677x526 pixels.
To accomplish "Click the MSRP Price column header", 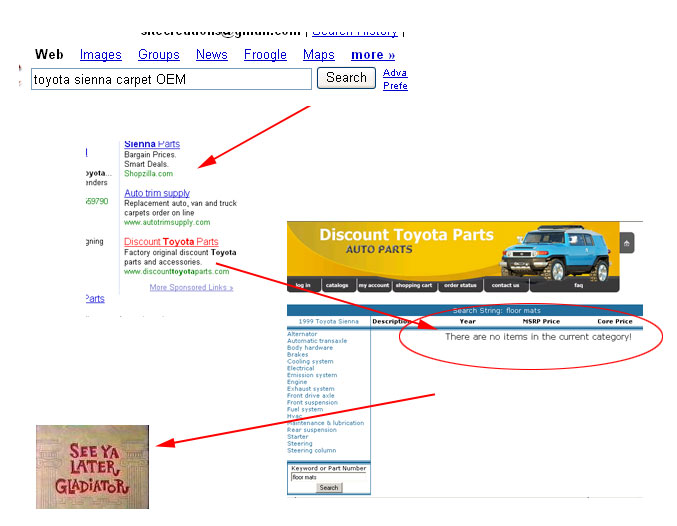I will point(541,322).
